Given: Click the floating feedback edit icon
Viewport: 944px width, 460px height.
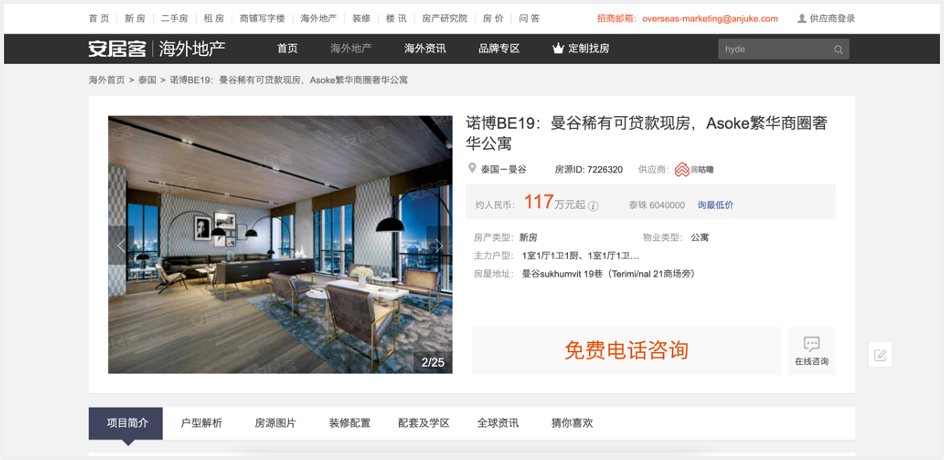Looking at the screenshot, I should pyautogui.click(x=880, y=355).
